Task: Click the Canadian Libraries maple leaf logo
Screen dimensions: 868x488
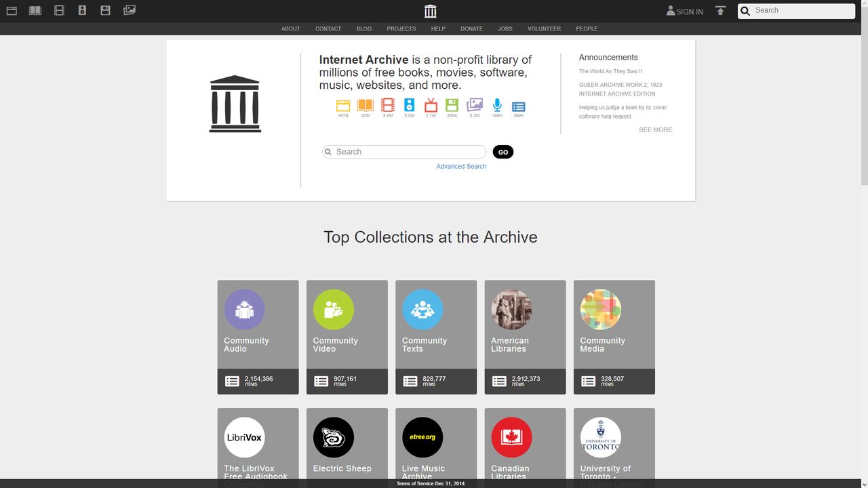Action: [x=511, y=437]
